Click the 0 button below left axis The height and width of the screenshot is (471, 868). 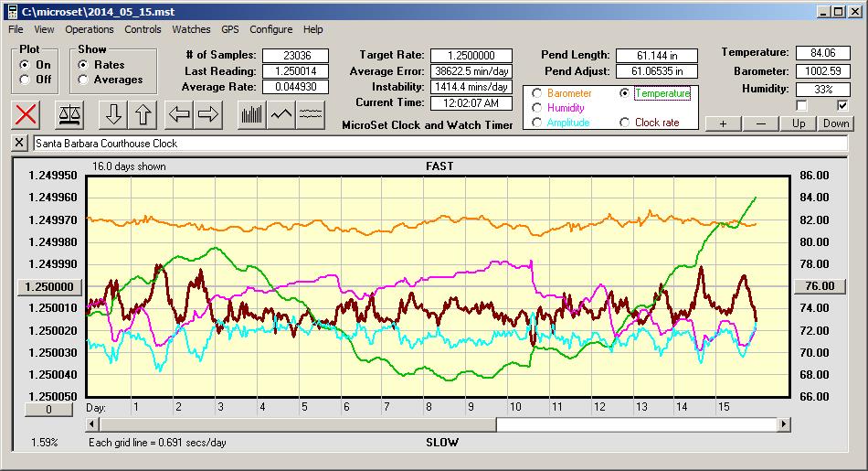point(48,410)
